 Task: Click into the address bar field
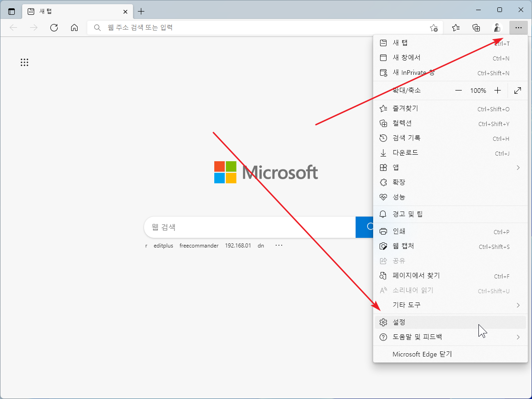[x=265, y=28]
